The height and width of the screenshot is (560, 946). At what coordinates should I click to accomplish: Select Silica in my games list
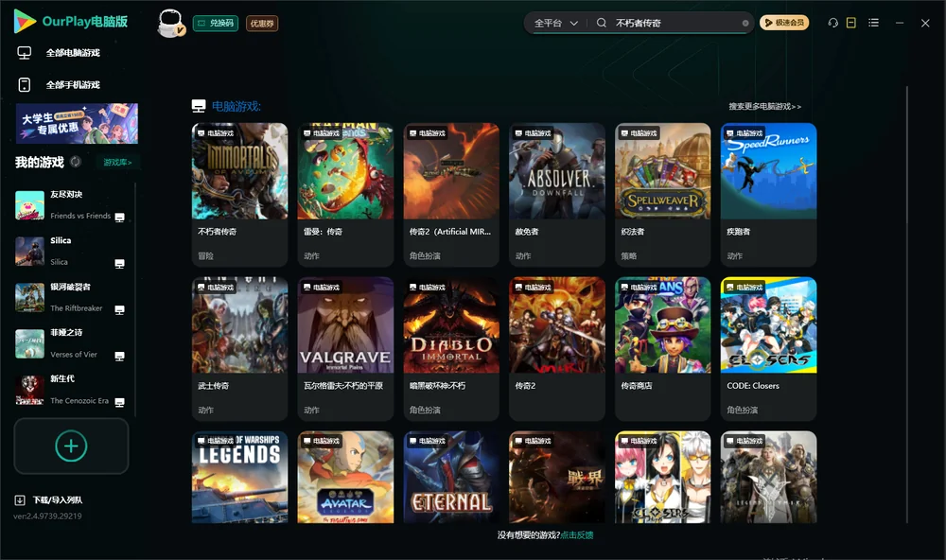click(71, 252)
